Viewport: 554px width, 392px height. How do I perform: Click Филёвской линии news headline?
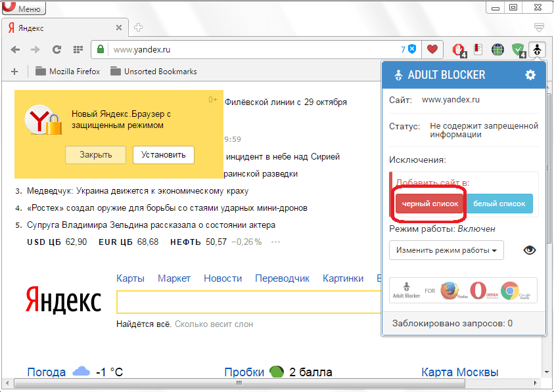coord(285,102)
